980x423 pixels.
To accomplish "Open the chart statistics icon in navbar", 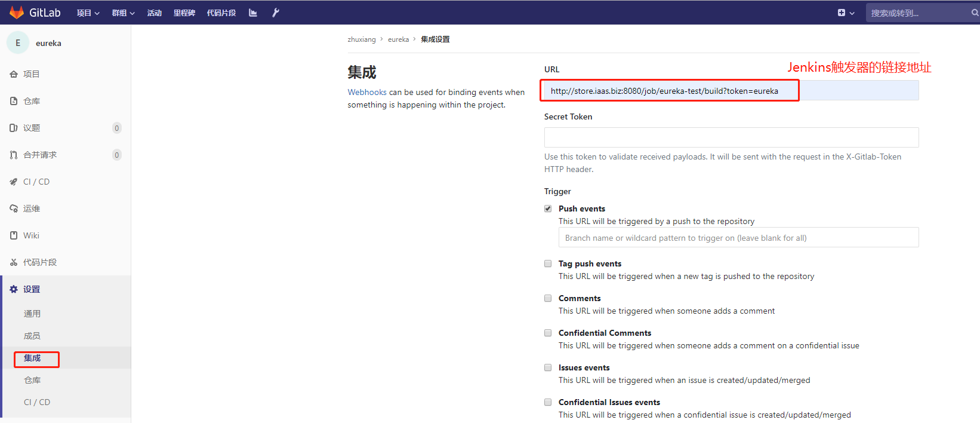I will tap(253, 13).
